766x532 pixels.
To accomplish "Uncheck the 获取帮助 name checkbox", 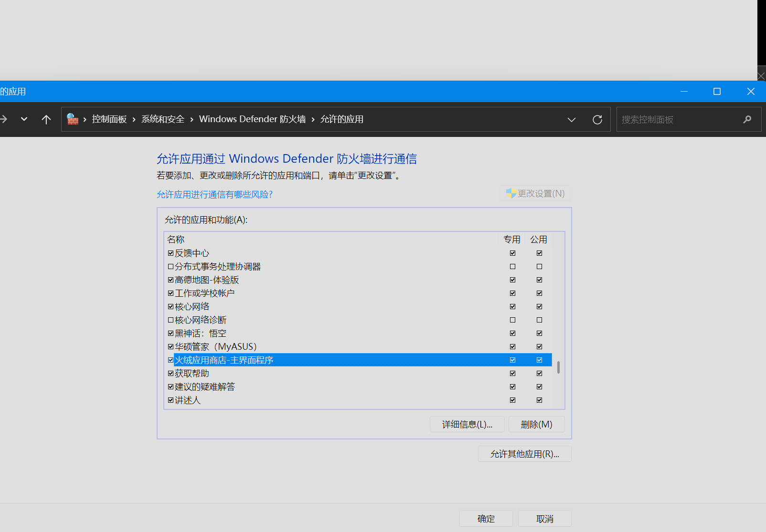I will tap(170, 374).
